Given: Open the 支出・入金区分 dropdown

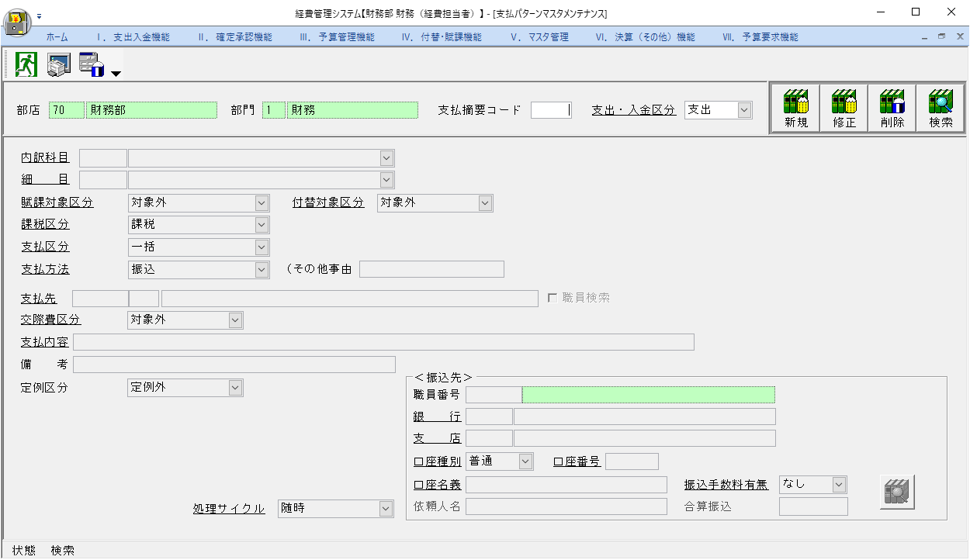Looking at the screenshot, I should pyautogui.click(x=744, y=110).
